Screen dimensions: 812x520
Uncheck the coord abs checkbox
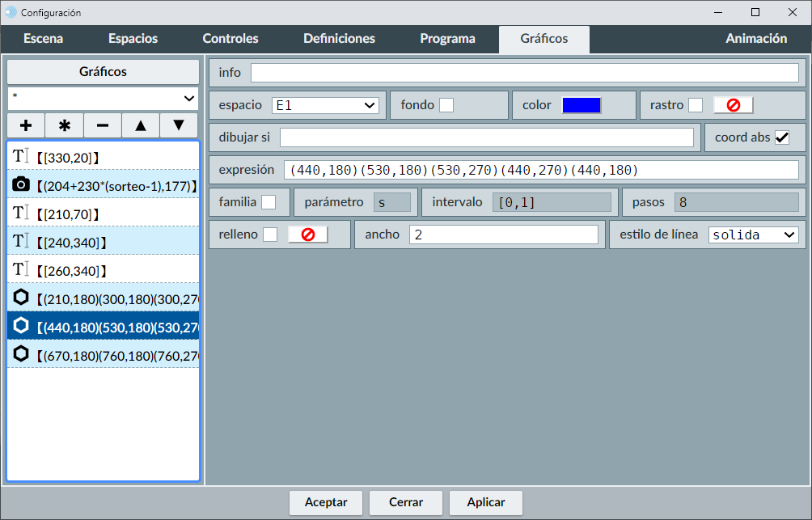782,137
